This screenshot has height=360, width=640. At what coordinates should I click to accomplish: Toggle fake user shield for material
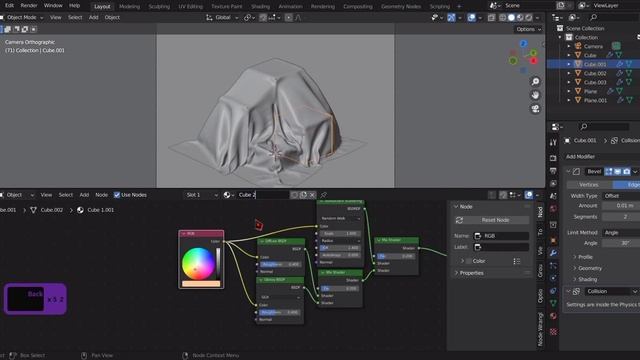(294, 195)
